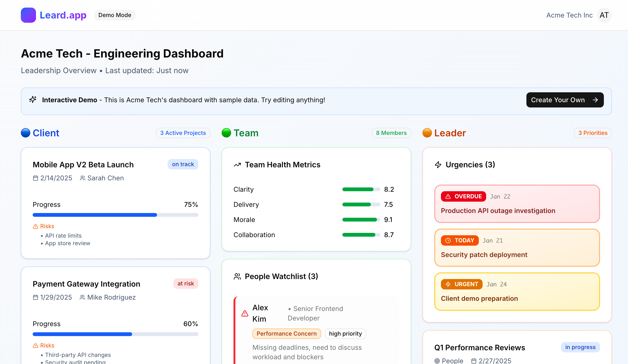Screen dimensions: 628x364
Task: Click the Demo Mode badge
Action: pyautogui.click(x=115, y=15)
